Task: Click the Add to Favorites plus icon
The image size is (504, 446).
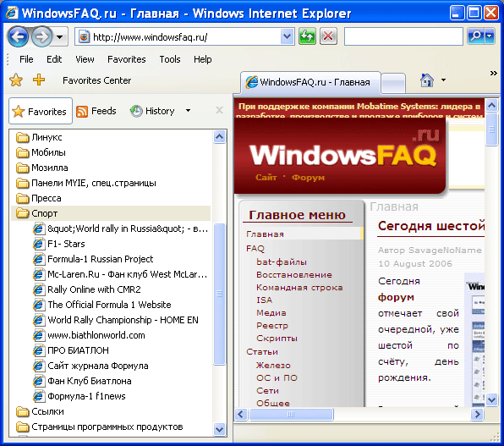Action: click(x=39, y=80)
